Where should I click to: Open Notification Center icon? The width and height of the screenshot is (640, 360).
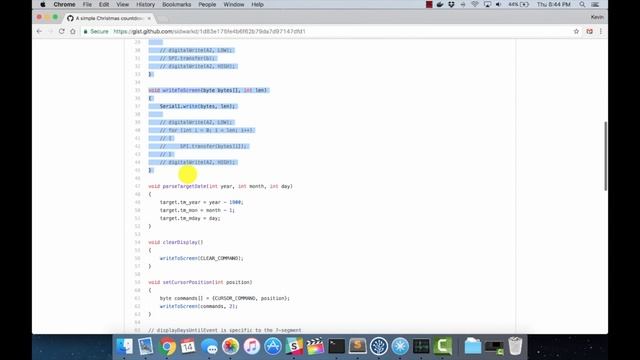pos(595,4)
